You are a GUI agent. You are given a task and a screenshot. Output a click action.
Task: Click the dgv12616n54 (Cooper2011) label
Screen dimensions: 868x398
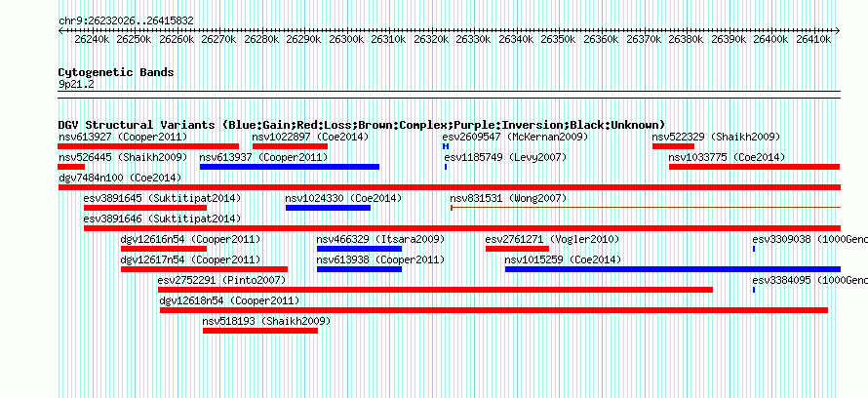tap(190, 239)
